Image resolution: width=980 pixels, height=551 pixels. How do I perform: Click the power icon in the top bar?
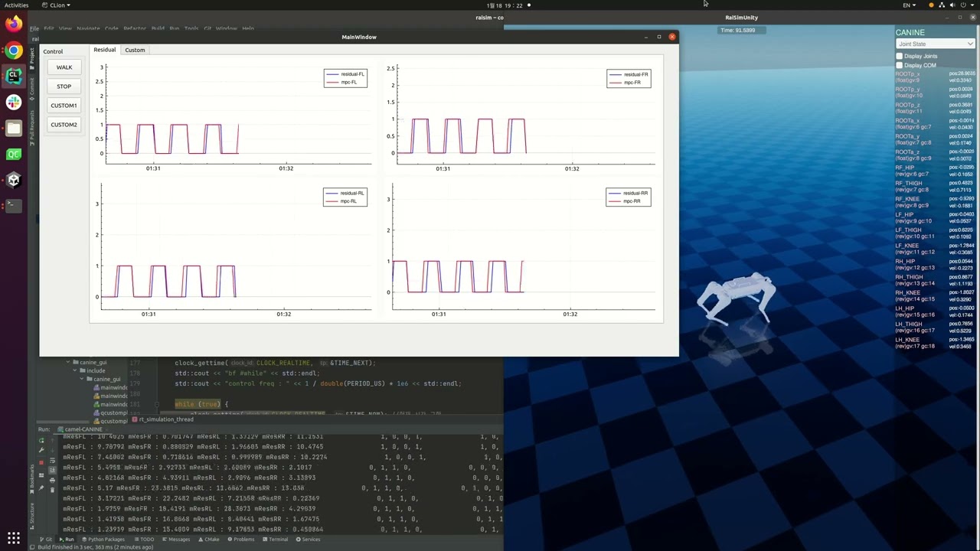click(963, 5)
